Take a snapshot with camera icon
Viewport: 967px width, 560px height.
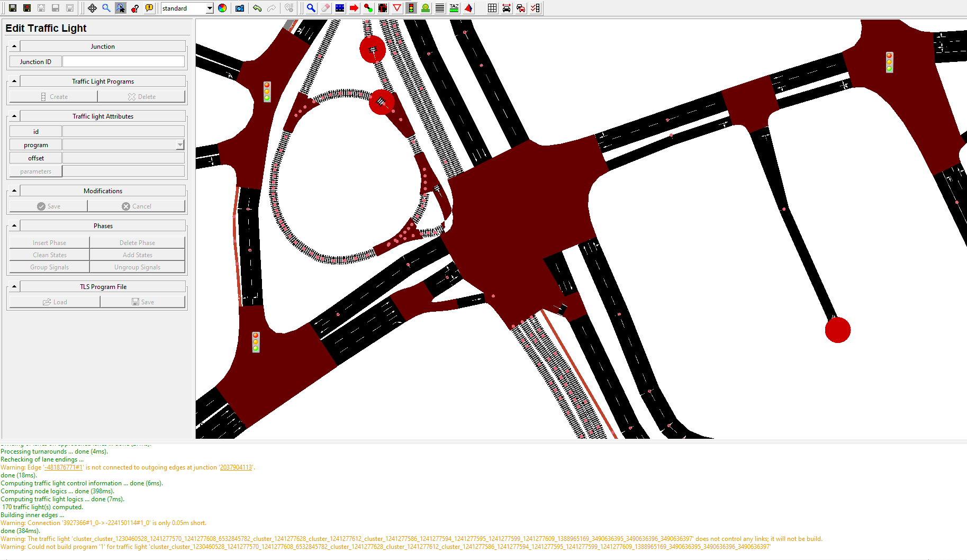coord(240,8)
